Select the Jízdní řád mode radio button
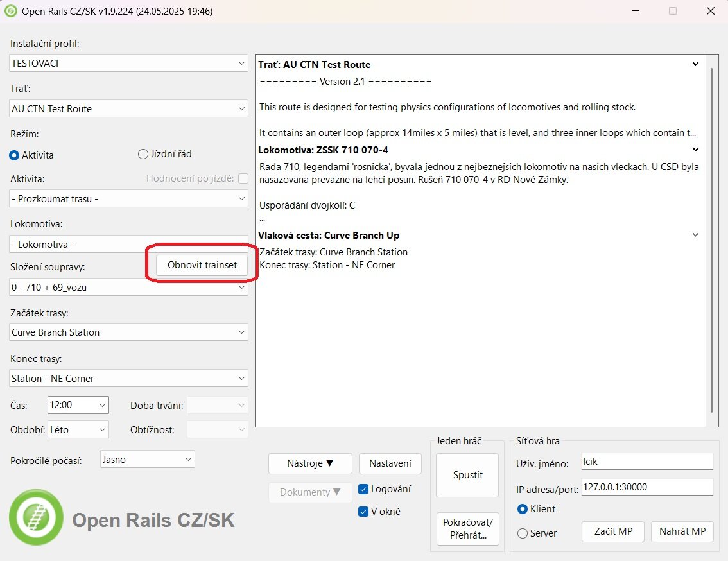The height and width of the screenshot is (561, 728). (143, 154)
